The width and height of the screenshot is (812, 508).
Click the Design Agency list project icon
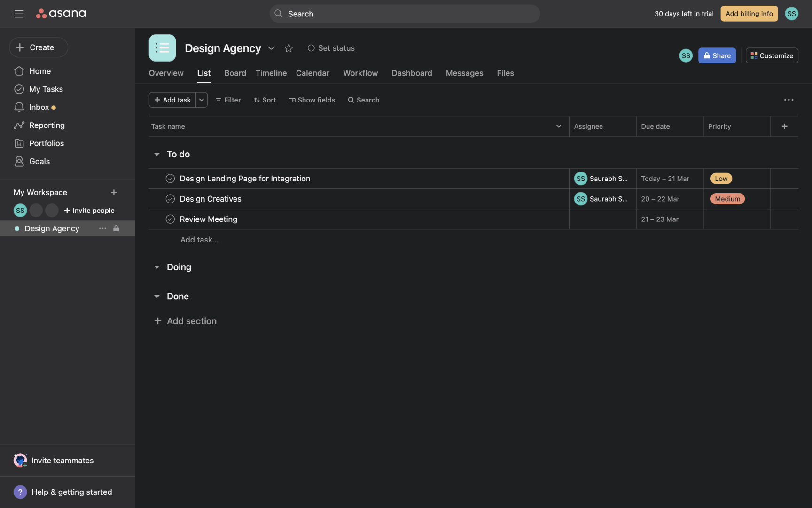[162, 48]
